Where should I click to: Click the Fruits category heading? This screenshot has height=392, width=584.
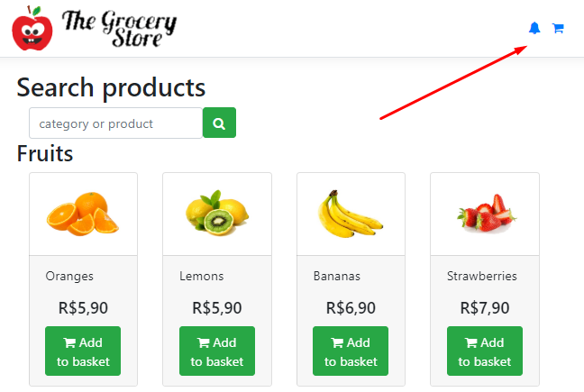click(45, 153)
